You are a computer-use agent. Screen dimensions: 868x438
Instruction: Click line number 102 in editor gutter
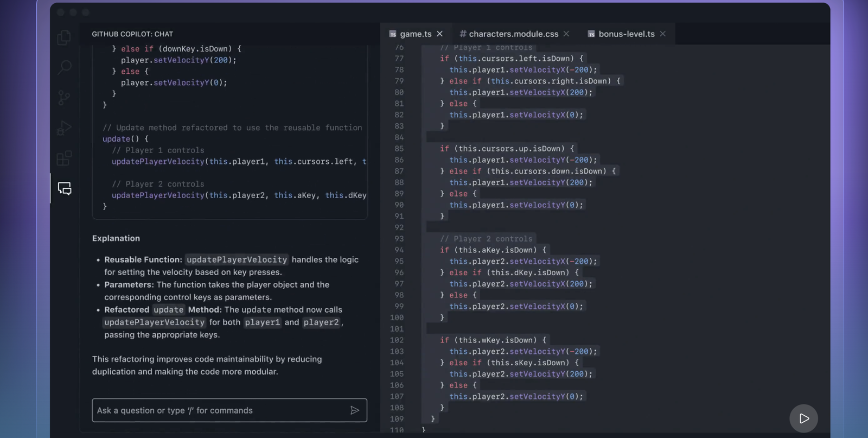tap(397, 340)
